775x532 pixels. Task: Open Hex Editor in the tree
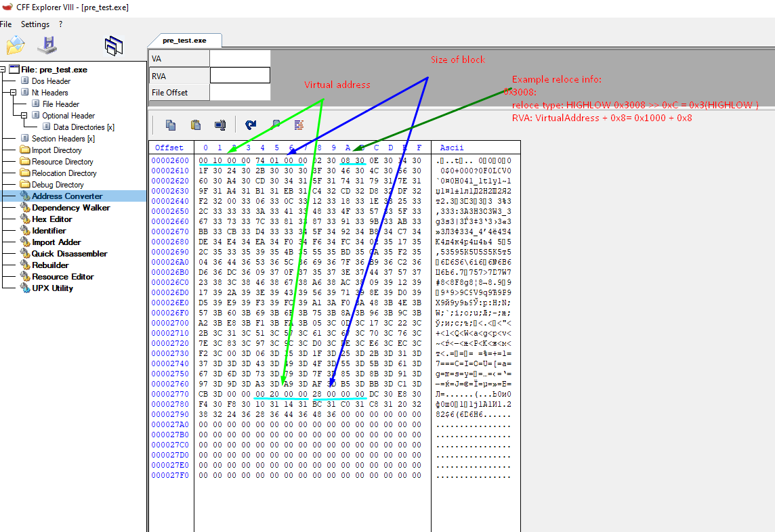(x=51, y=219)
